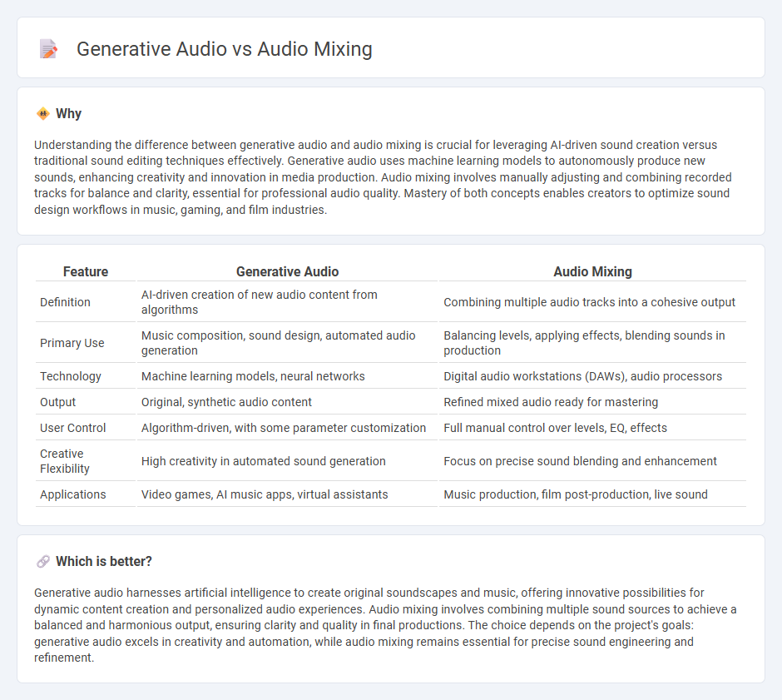Click the orange diamond icon next to Why
The height and width of the screenshot is (700, 782).
tap(43, 114)
